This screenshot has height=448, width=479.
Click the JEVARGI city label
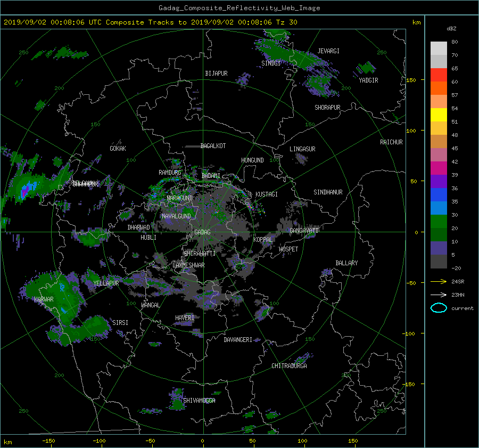pos(328,51)
